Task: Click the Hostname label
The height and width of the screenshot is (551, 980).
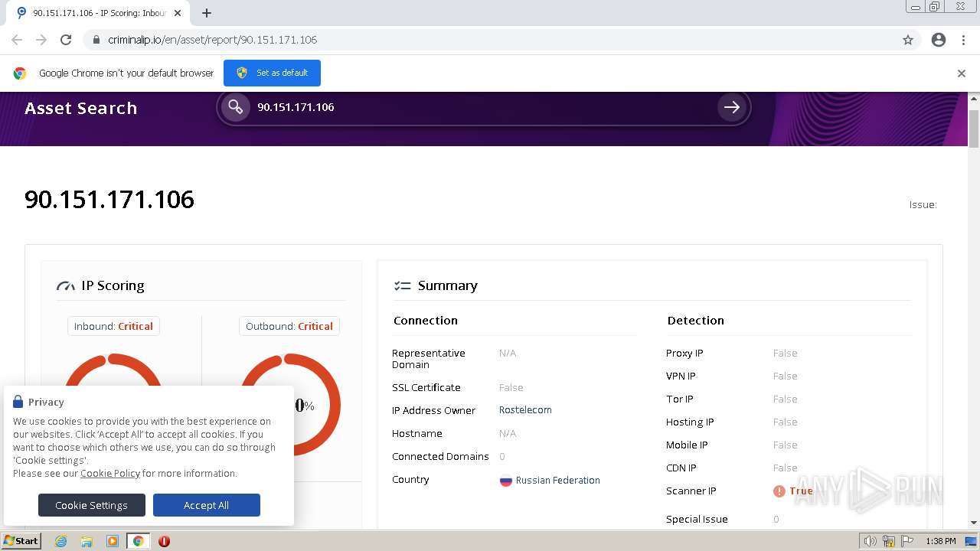Action: click(x=417, y=434)
